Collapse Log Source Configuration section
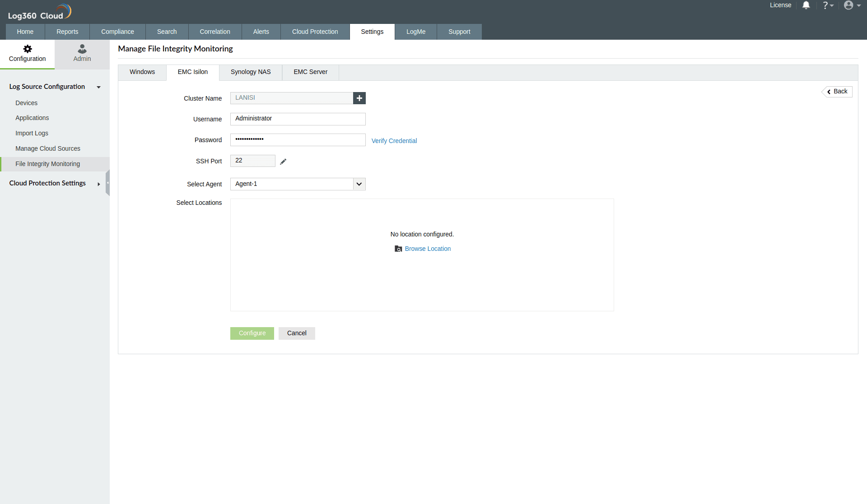This screenshot has width=867, height=504. [x=98, y=87]
